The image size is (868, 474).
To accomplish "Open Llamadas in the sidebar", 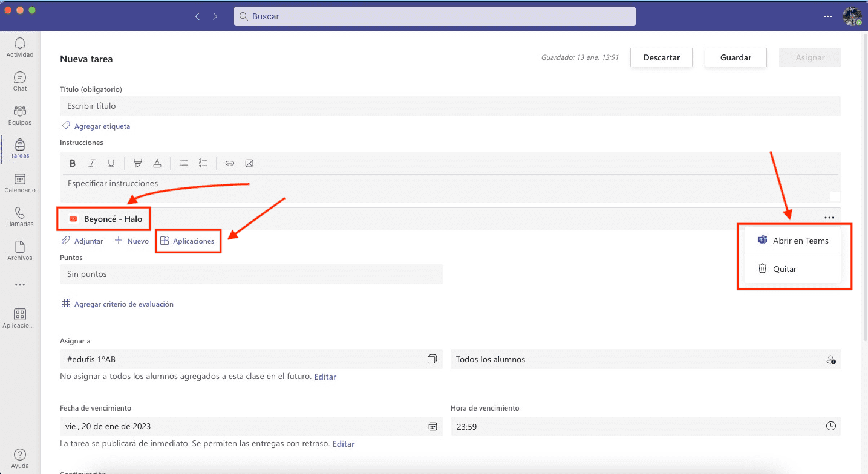I will click(x=20, y=217).
